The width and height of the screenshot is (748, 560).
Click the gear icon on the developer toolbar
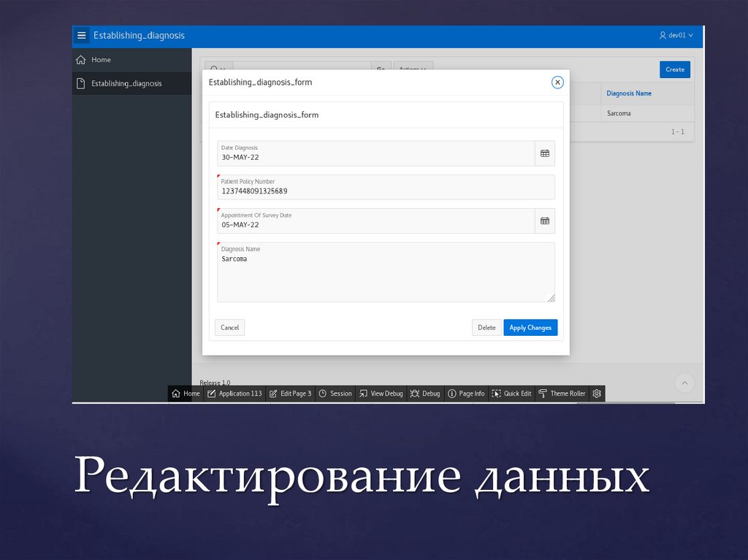click(596, 394)
